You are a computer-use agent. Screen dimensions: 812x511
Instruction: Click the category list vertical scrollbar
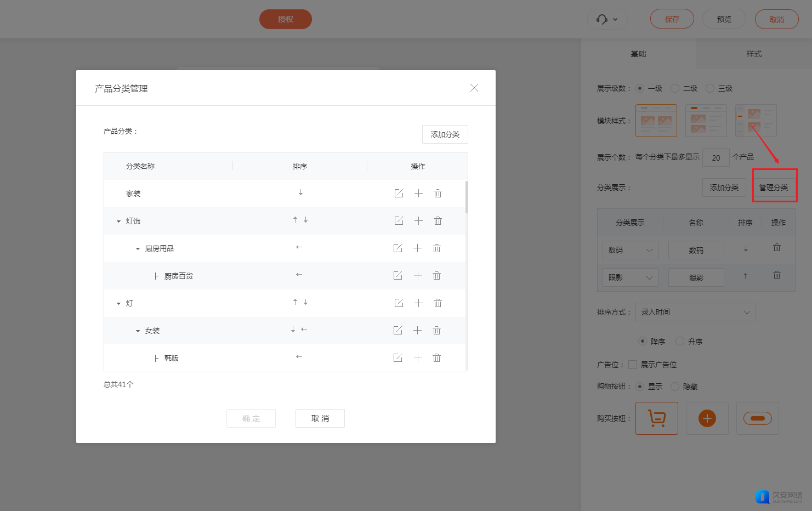coord(467,197)
